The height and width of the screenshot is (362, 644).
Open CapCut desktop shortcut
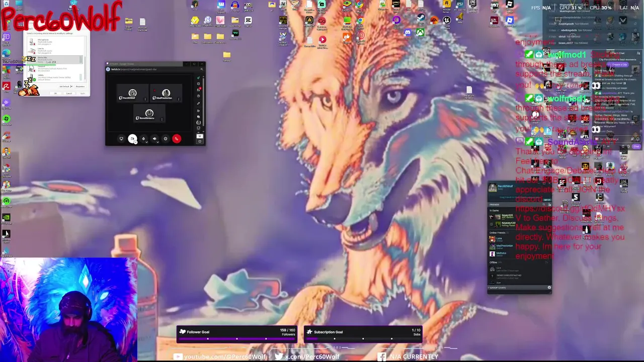pyautogui.click(x=248, y=21)
